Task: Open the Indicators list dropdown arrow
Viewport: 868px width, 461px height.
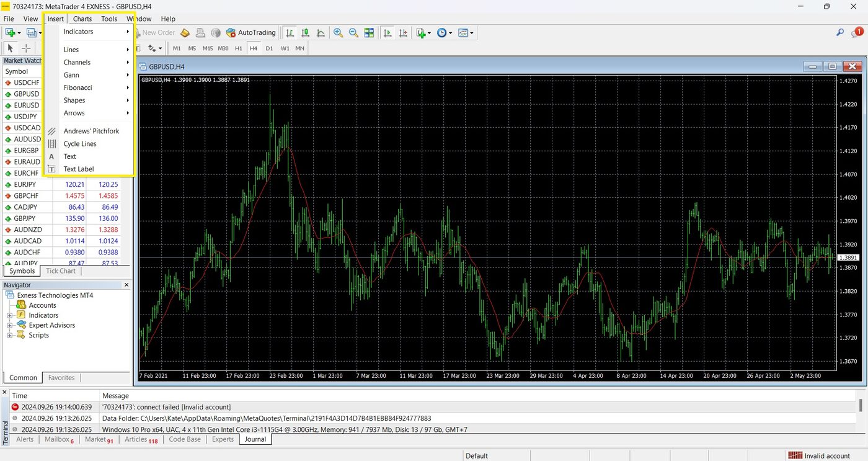Action: point(430,33)
